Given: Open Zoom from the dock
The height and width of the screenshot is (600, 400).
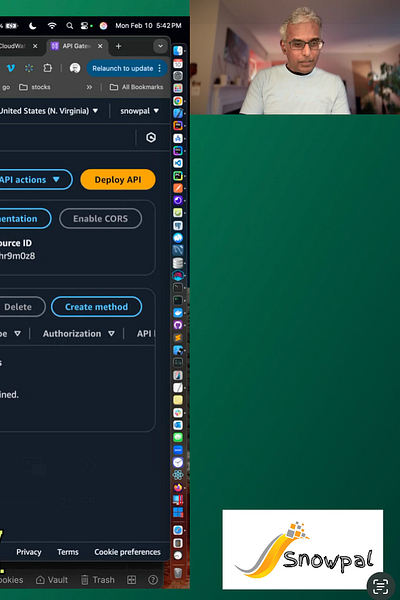Looking at the screenshot, I should point(178,450).
